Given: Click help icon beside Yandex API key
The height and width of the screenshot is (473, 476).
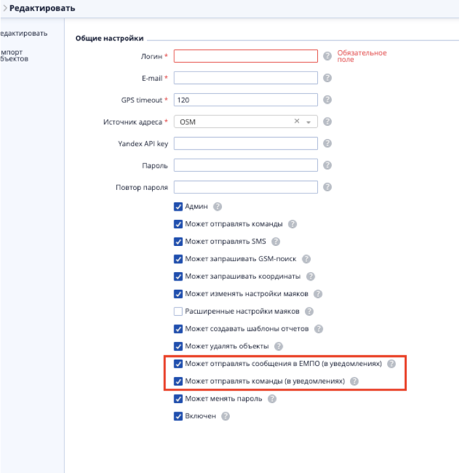Looking at the screenshot, I should 328,144.
